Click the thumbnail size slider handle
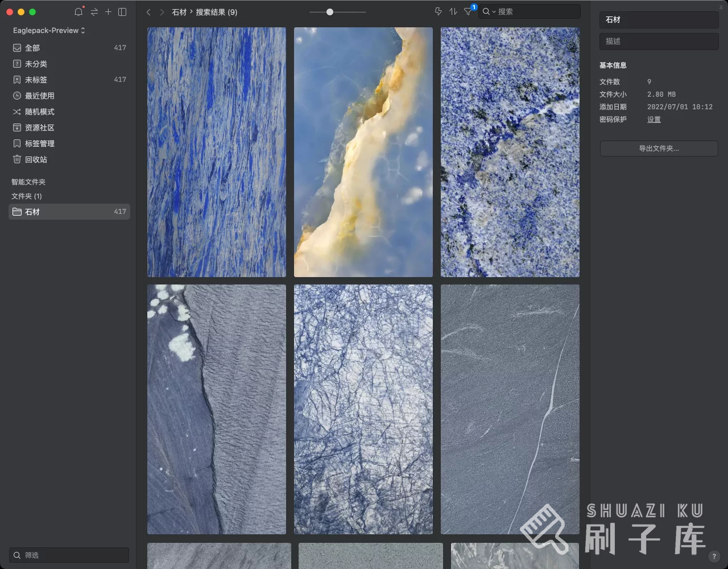 pos(330,12)
